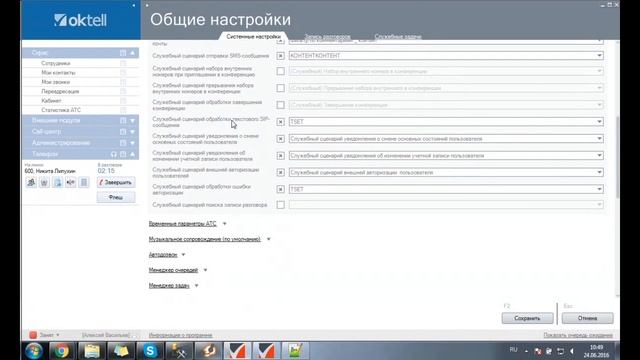Click the pin icon beside Статистика АТС
The height and width of the screenshot is (360, 640).
[x=123, y=110]
